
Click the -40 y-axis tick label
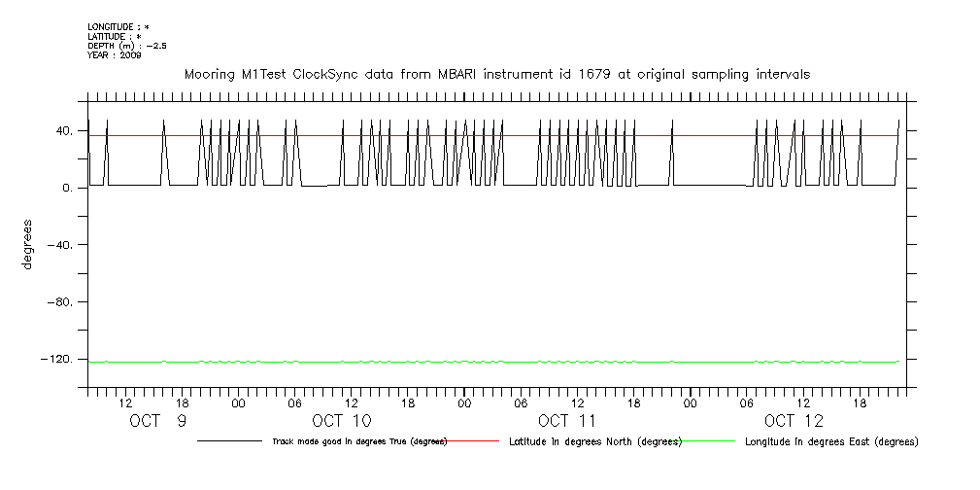(x=61, y=245)
